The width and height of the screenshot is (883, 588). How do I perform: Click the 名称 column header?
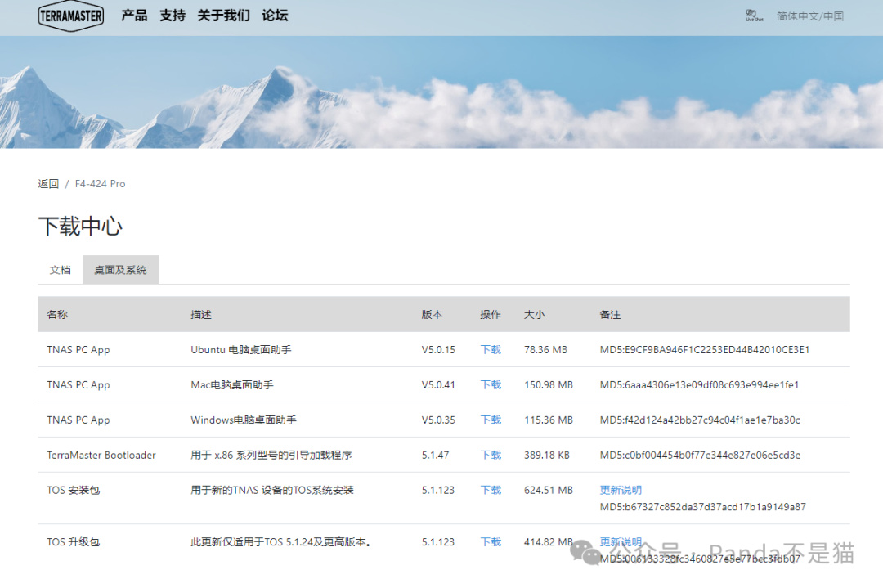tap(57, 314)
